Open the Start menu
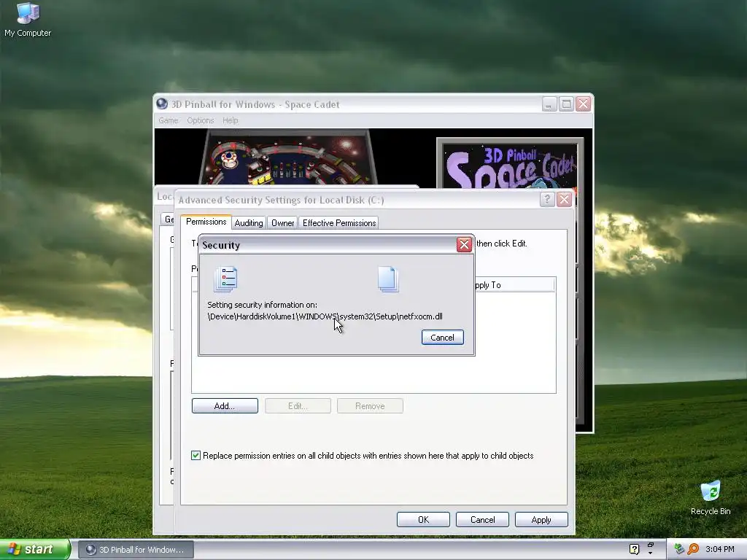 [35, 549]
